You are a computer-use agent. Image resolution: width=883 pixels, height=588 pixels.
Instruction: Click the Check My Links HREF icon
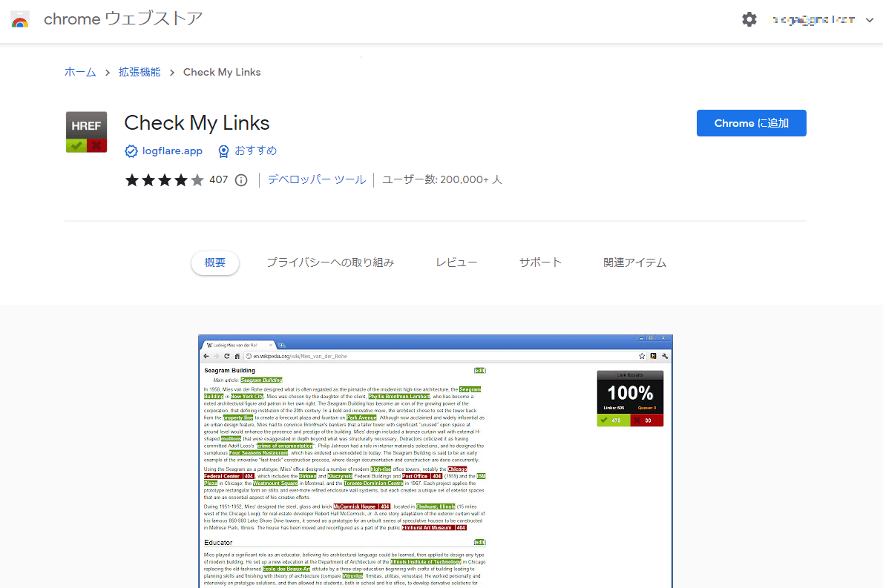(86, 132)
